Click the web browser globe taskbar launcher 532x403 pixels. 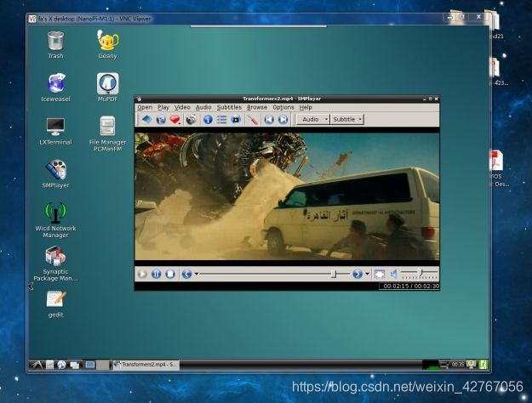(61, 365)
